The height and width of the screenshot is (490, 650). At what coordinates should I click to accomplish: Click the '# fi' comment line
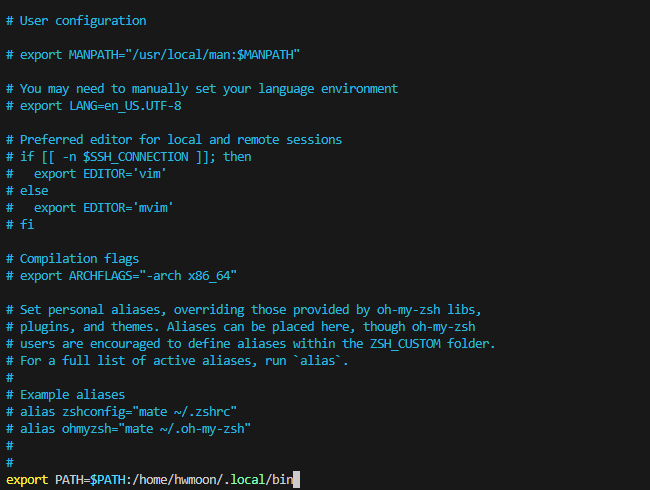click(x=20, y=225)
